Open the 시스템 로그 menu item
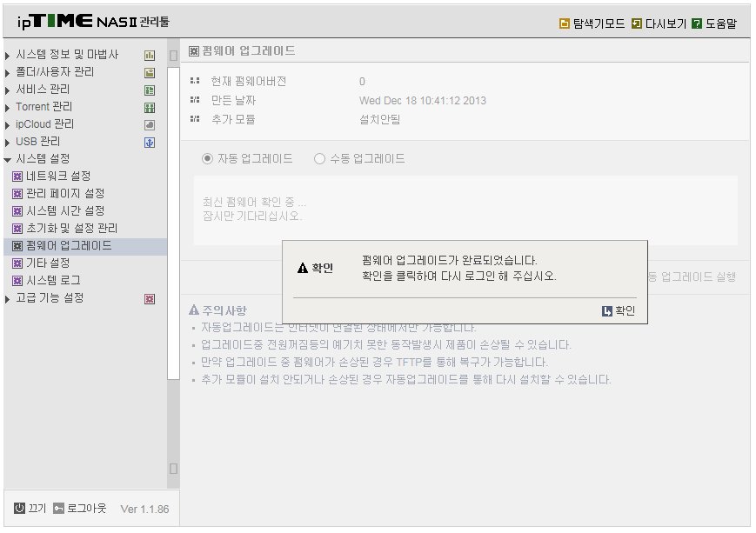This screenshot has height=533, width=756. tap(46, 280)
